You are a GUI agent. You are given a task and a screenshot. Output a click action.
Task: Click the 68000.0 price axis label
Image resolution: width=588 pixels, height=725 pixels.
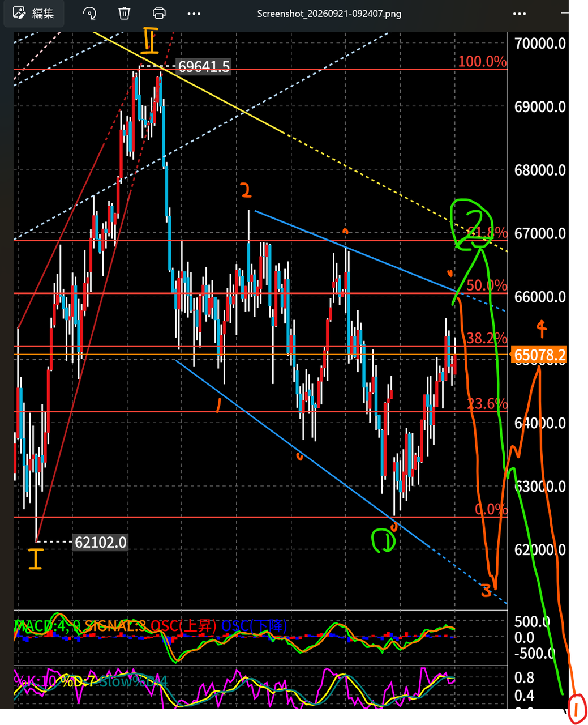coord(540,170)
